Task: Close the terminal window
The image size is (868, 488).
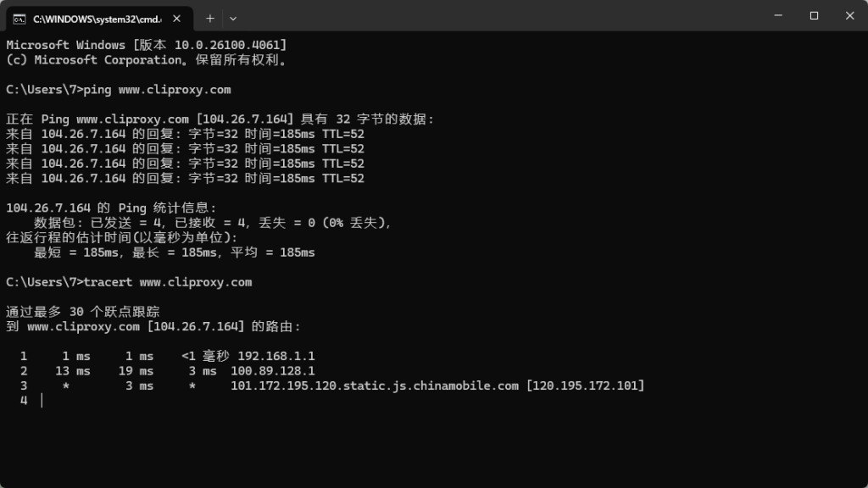Action: (x=849, y=15)
